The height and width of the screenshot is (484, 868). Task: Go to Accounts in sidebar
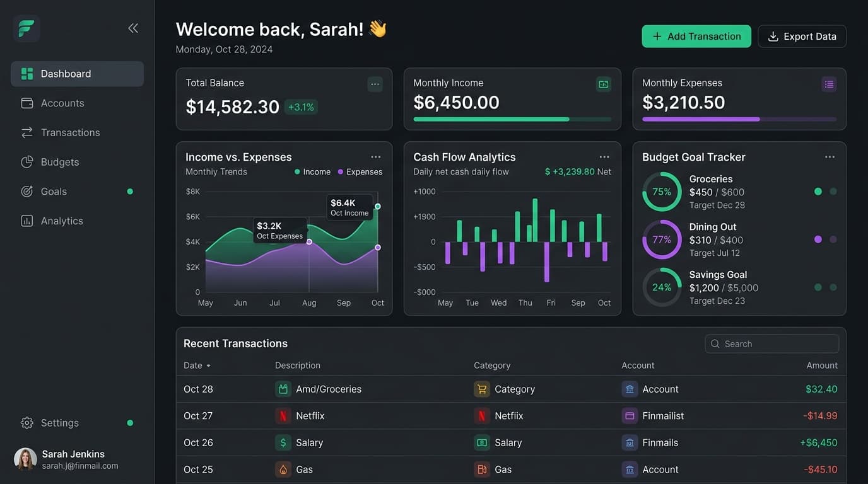pos(62,103)
